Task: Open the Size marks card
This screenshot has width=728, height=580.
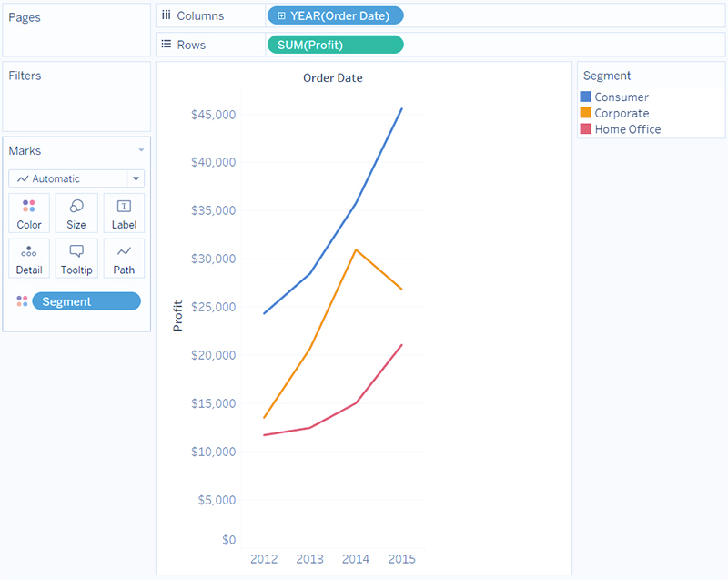Action: pos(76,213)
